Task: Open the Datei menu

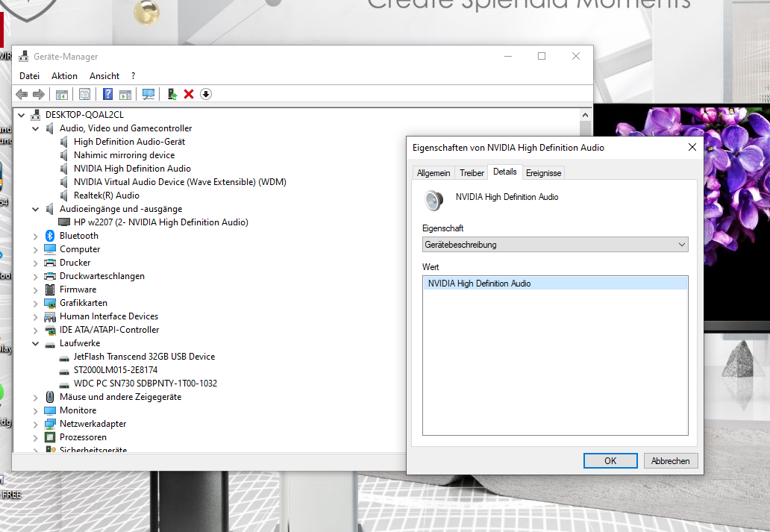Action: coord(29,76)
